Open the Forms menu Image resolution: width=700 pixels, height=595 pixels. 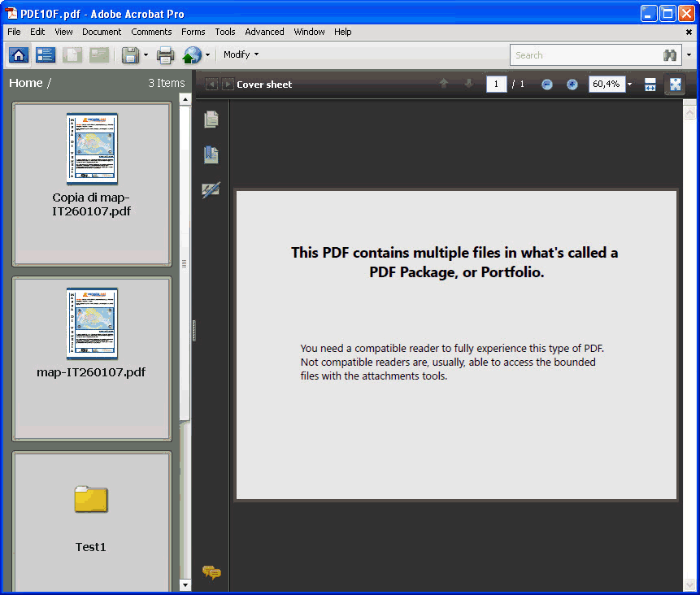tap(193, 32)
